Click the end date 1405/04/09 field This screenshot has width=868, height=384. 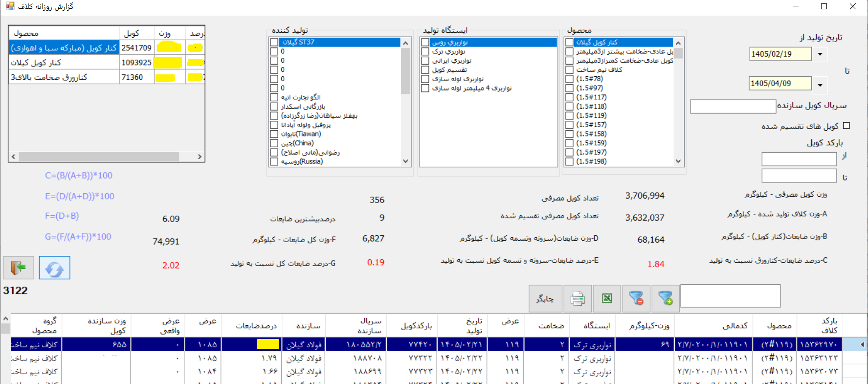tap(780, 84)
